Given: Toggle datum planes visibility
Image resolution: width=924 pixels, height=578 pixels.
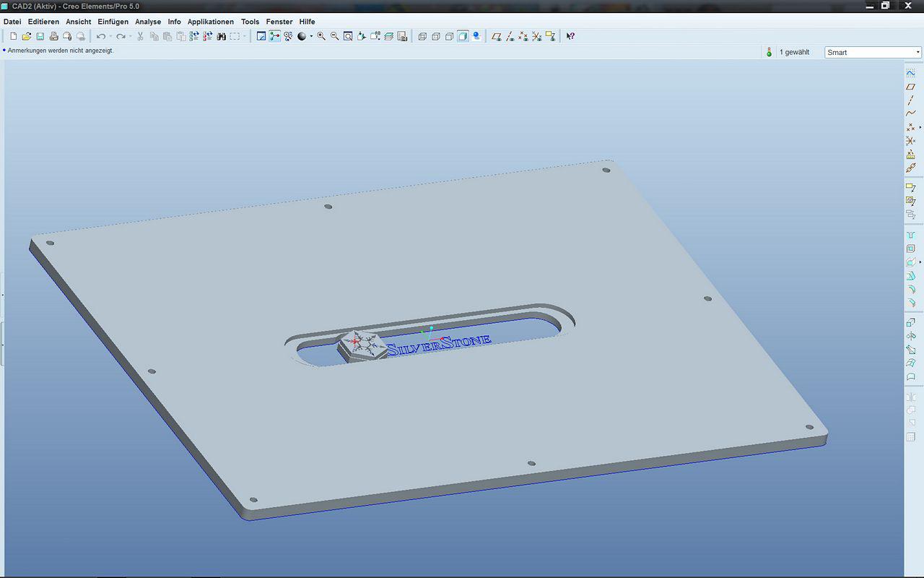Looking at the screenshot, I should click(496, 36).
